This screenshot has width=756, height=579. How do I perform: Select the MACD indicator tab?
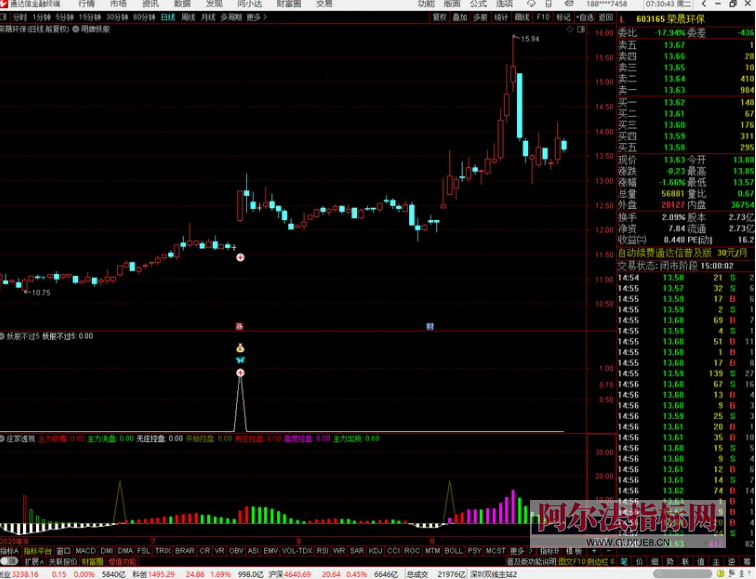point(85,550)
